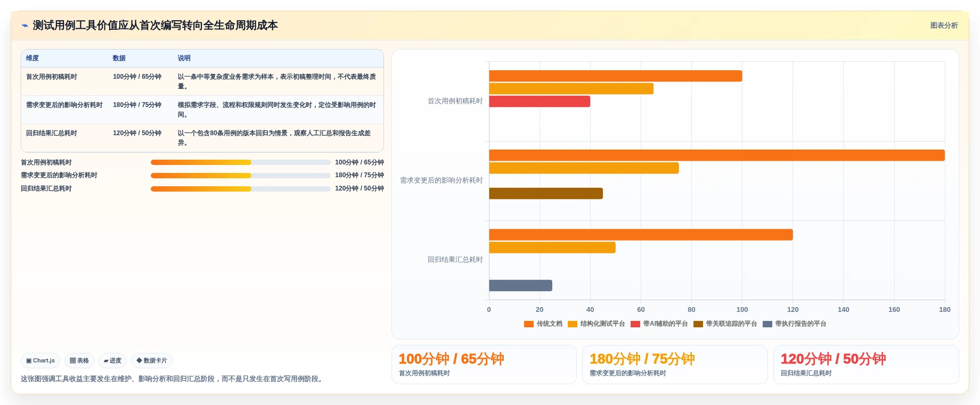Click the x-axis tick label 100
980x405 pixels.
click(x=742, y=309)
